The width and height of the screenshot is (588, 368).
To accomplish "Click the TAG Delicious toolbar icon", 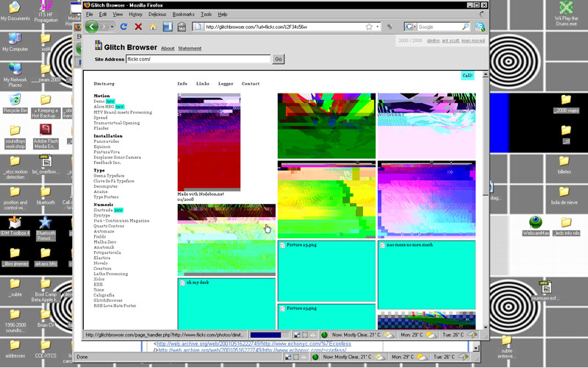I will (x=182, y=26).
